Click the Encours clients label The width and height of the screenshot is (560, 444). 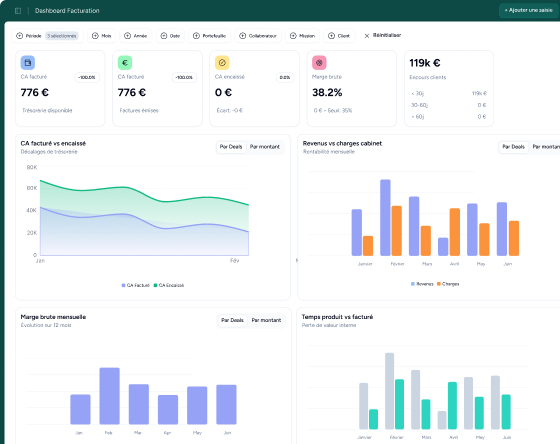pyautogui.click(x=428, y=78)
